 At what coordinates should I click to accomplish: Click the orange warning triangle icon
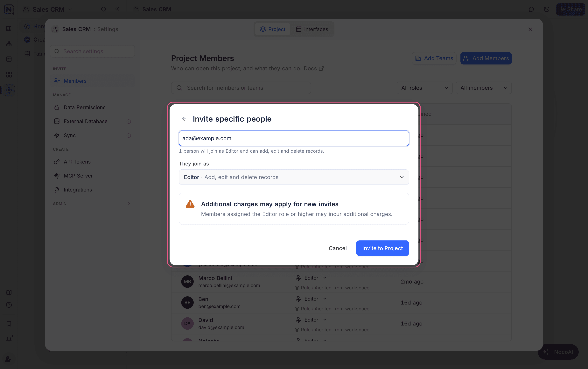[x=190, y=204]
